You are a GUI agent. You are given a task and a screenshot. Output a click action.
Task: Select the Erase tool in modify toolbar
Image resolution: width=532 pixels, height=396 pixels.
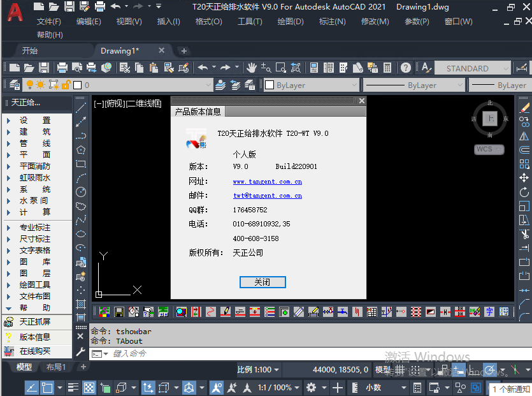(524, 108)
